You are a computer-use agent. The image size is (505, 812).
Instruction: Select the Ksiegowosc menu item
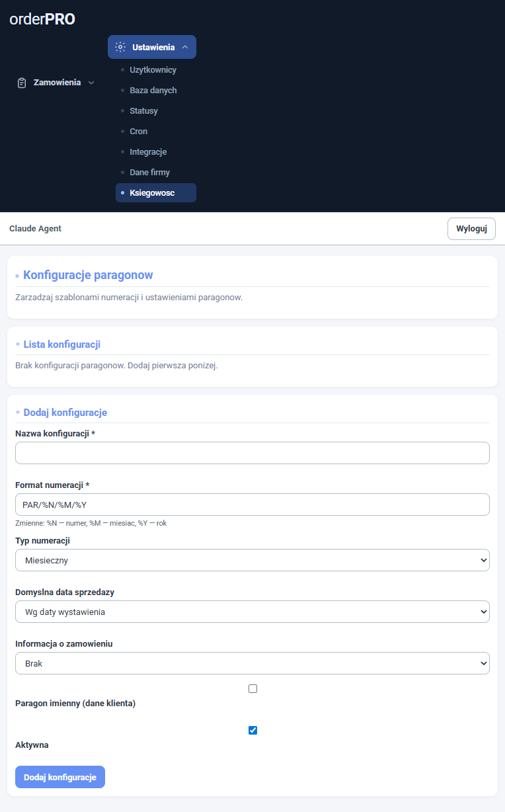point(152,193)
